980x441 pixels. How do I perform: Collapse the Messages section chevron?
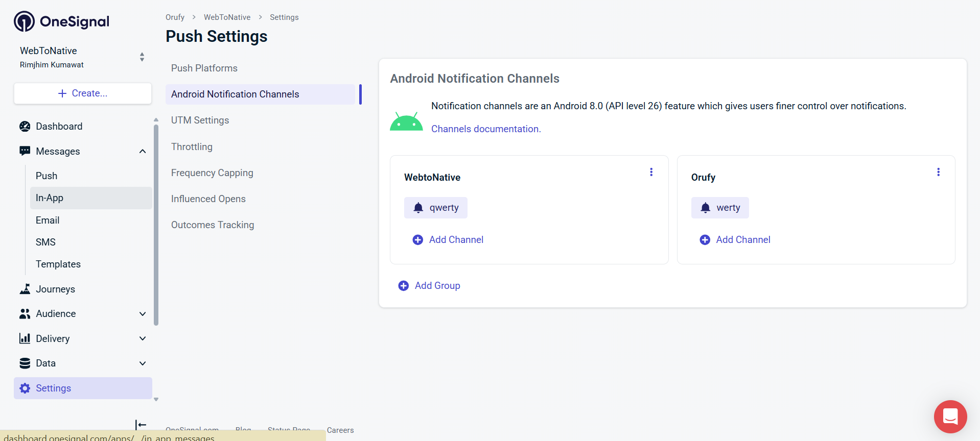tap(143, 151)
